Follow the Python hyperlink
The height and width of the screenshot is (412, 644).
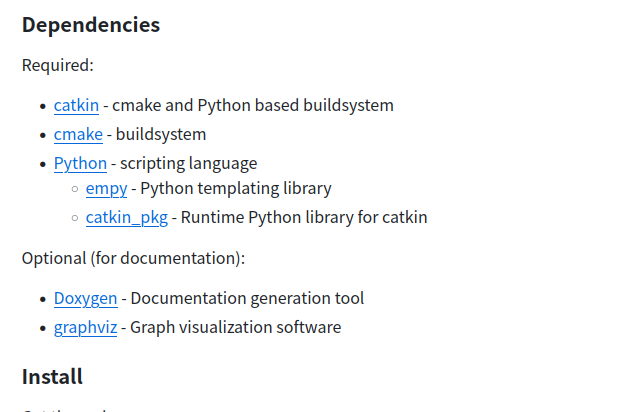(80, 164)
